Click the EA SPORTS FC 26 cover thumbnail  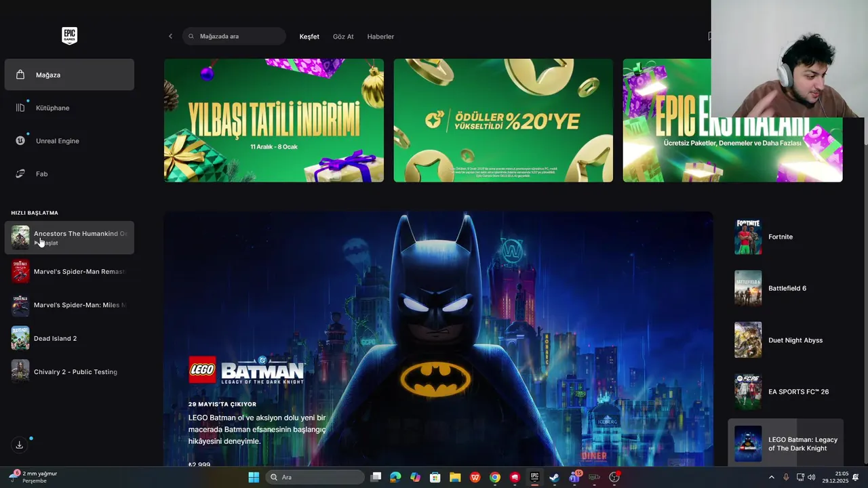point(748,392)
